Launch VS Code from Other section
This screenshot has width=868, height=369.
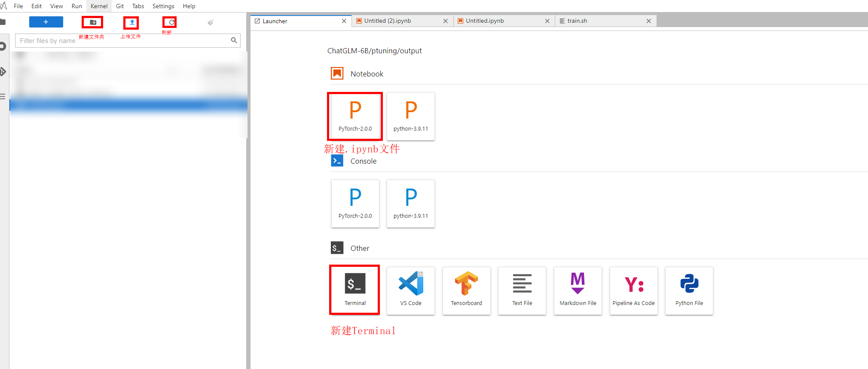(410, 290)
